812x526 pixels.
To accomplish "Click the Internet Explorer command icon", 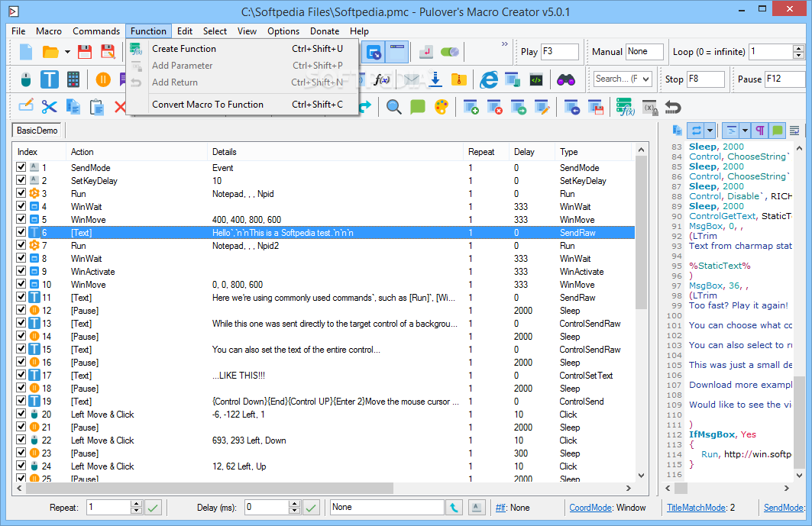I will tap(488, 79).
